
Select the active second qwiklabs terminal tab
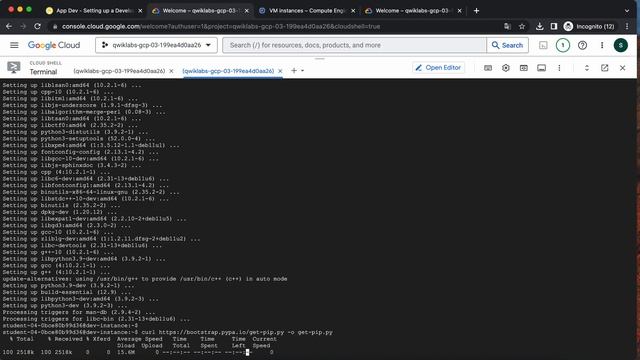pyautogui.click(x=228, y=71)
